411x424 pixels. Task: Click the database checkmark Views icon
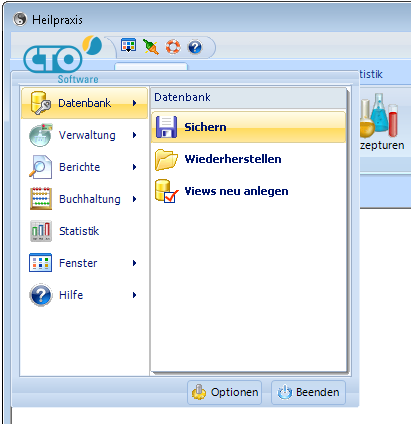[167, 191]
